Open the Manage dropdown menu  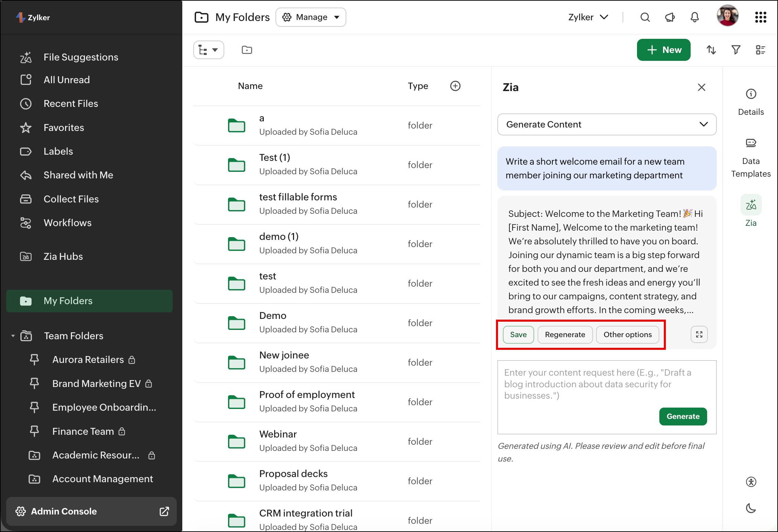[311, 17]
